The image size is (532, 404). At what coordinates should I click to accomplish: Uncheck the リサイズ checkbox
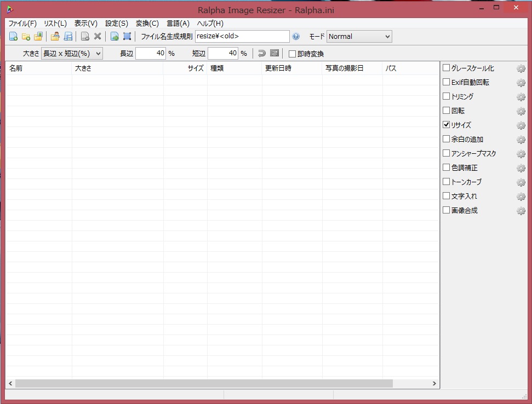[x=447, y=125]
